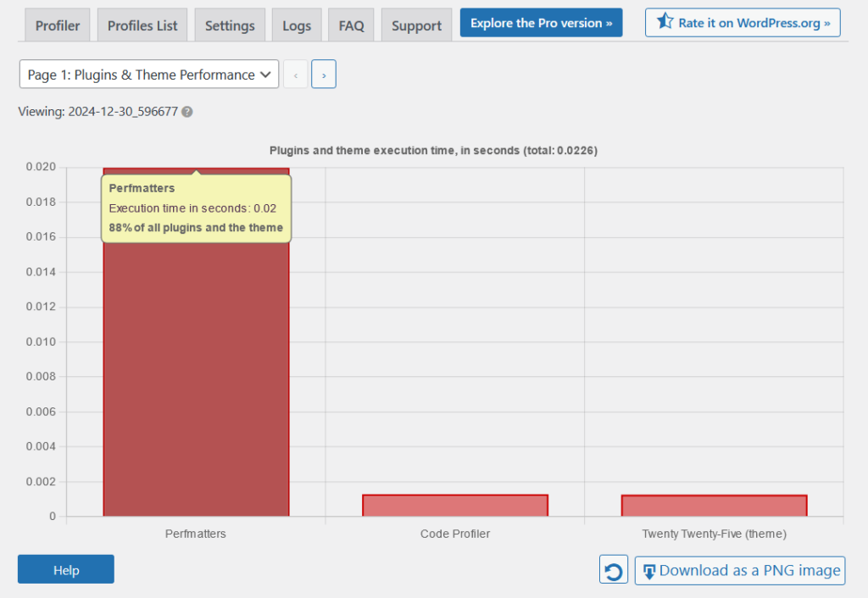This screenshot has width=868, height=598.
Task: Click the tooltip text 88% of all plugins
Action: click(x=196, y=227)
